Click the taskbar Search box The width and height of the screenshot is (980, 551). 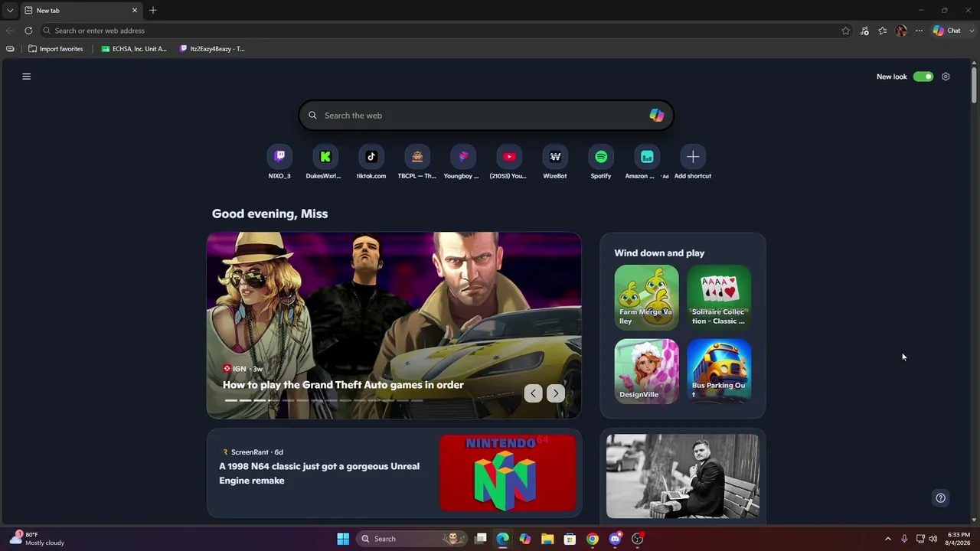412,539
